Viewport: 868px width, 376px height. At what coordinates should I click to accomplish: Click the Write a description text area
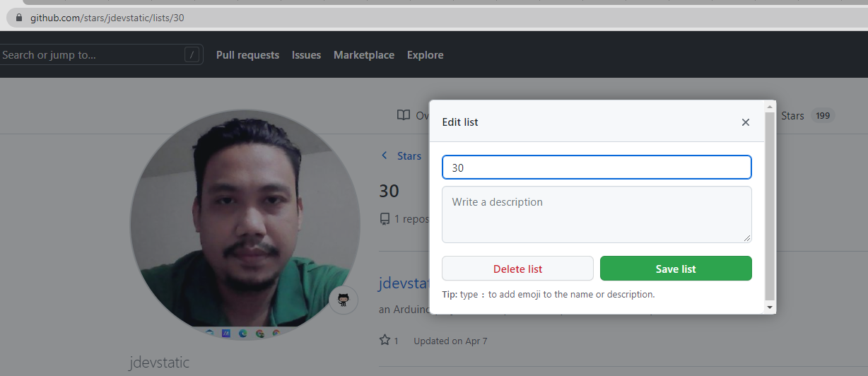597,214
